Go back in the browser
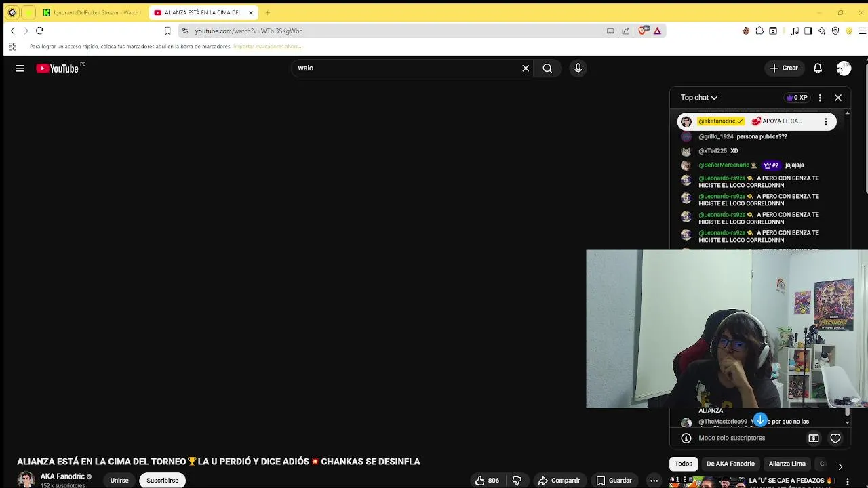Screen dimensions: 868x488 point(12,30)
